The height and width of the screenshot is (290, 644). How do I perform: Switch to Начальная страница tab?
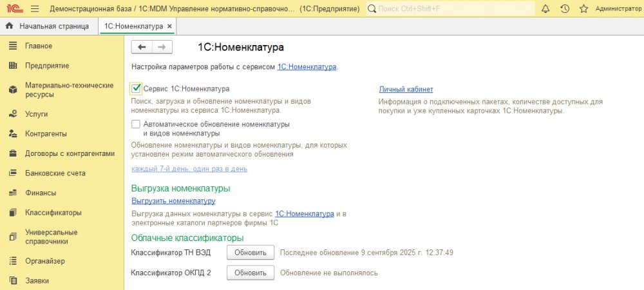click(x=53, y=26)
